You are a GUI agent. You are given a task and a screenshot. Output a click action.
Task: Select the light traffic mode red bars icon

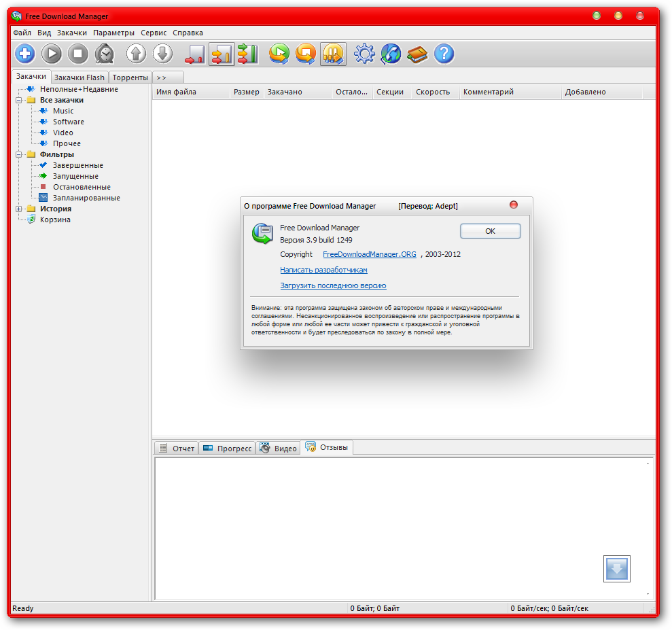(x=195, y=54)
